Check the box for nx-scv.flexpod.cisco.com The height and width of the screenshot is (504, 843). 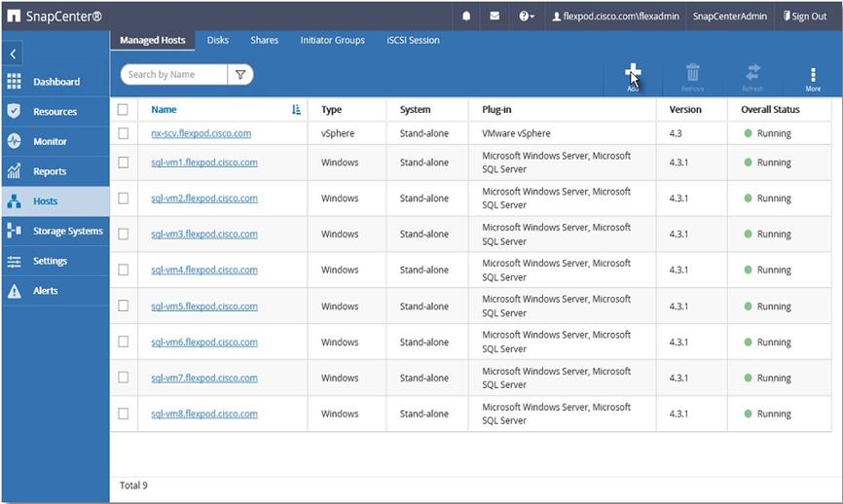tap(123, 133)
